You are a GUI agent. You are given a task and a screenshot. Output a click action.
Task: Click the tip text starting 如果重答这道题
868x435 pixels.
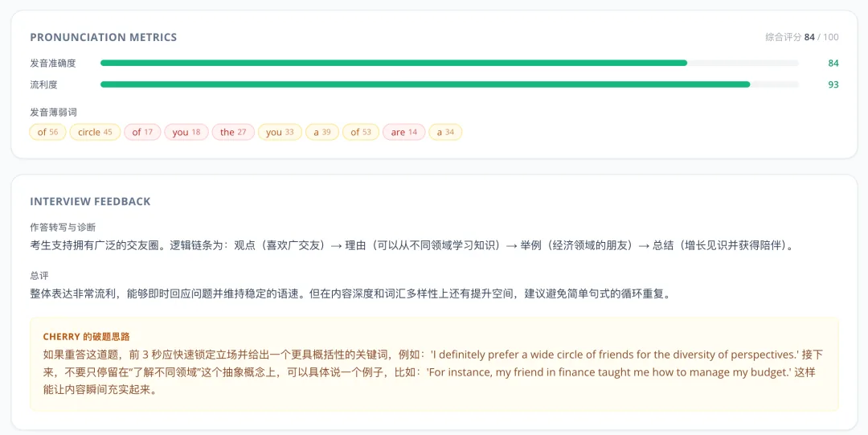click(433, 371)
